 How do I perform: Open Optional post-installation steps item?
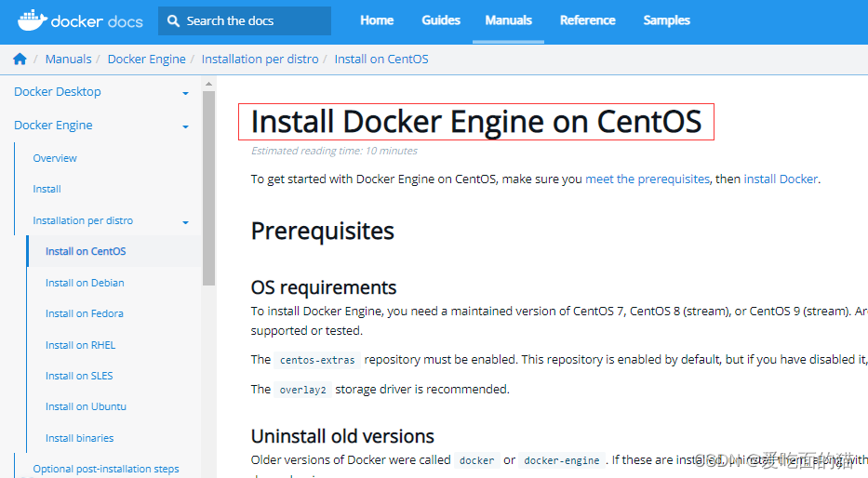click(x=106, y=469)
